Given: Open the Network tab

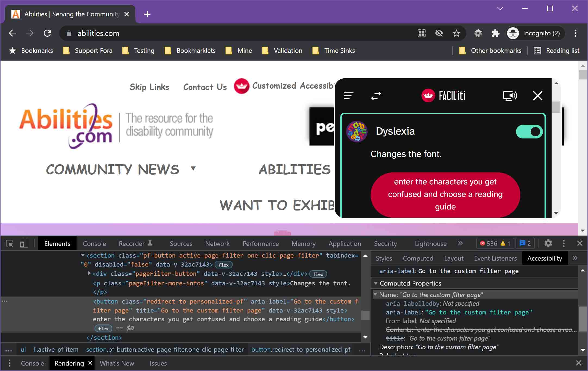Looking at the screenshot, I should tap(217, 244).
